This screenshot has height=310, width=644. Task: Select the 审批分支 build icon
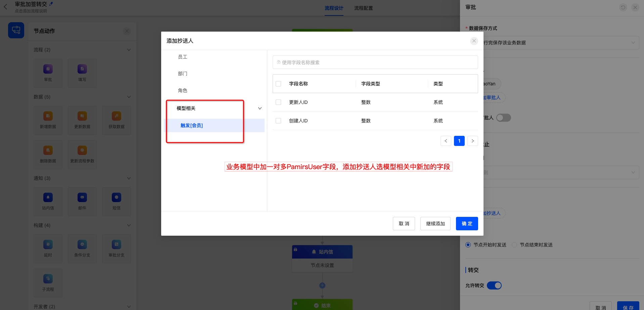click(x=117, y=244)
